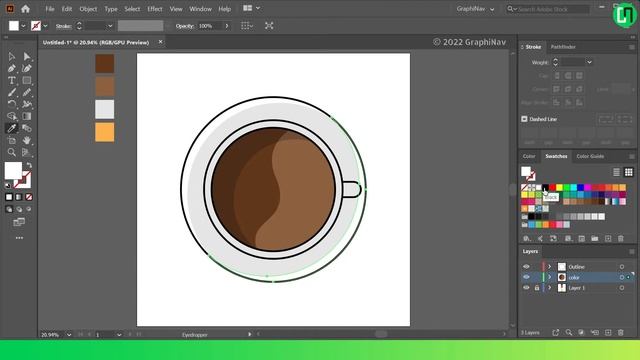Click the Opacity label link

pyautogui.click(x=184, y=26)
